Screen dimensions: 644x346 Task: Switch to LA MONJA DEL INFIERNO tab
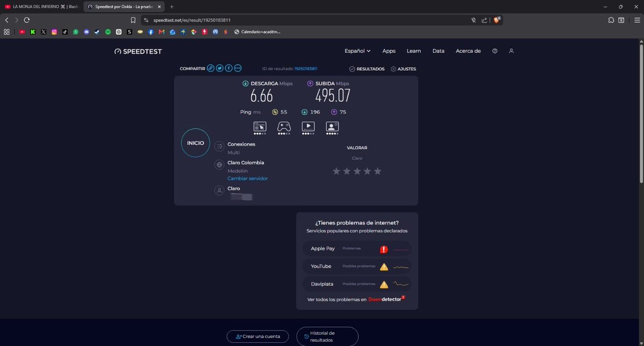41,6
